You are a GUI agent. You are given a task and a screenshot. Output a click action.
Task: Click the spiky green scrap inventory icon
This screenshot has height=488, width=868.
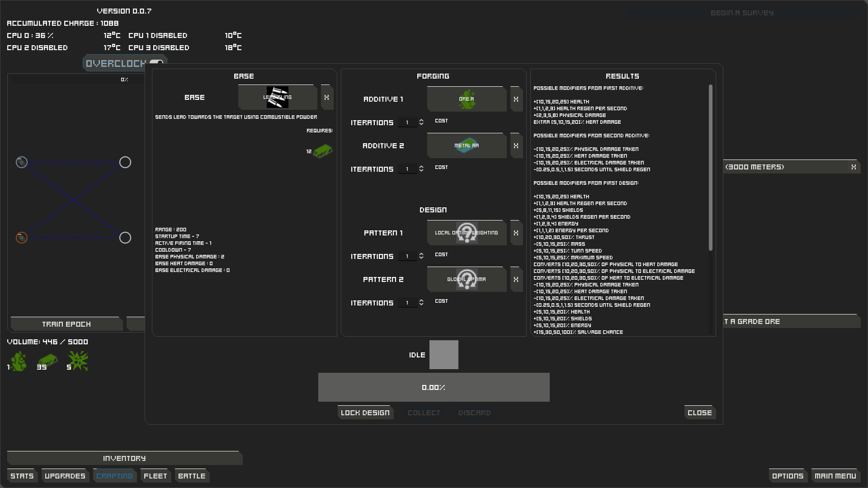coord(79,361)
